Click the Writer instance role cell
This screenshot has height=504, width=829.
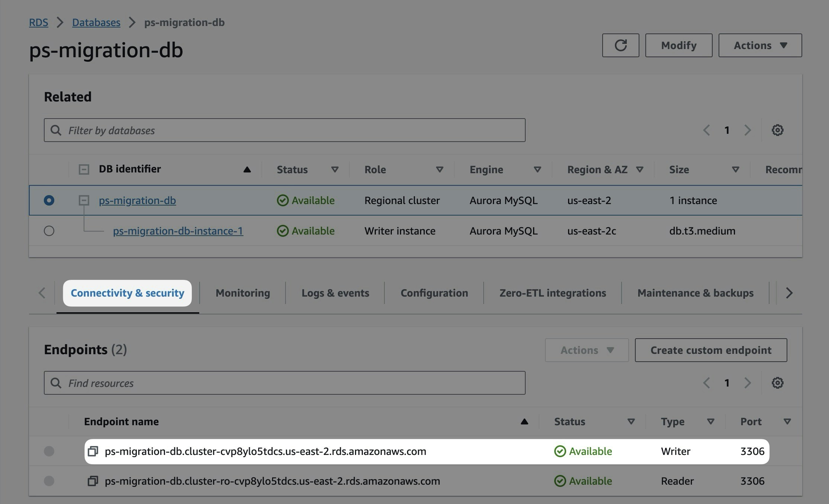click(400, 231)
